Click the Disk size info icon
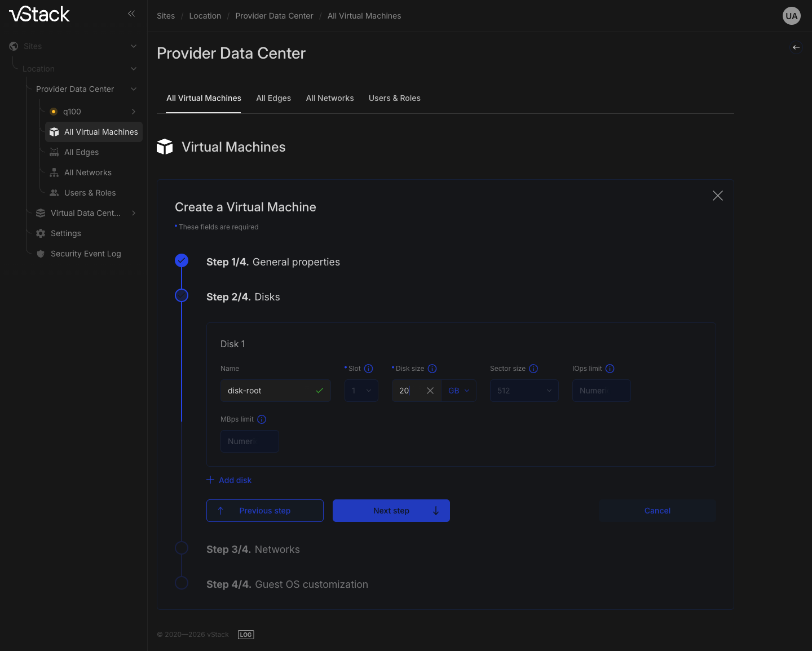The width and height of the screenshot is (812, 651). 433,369
